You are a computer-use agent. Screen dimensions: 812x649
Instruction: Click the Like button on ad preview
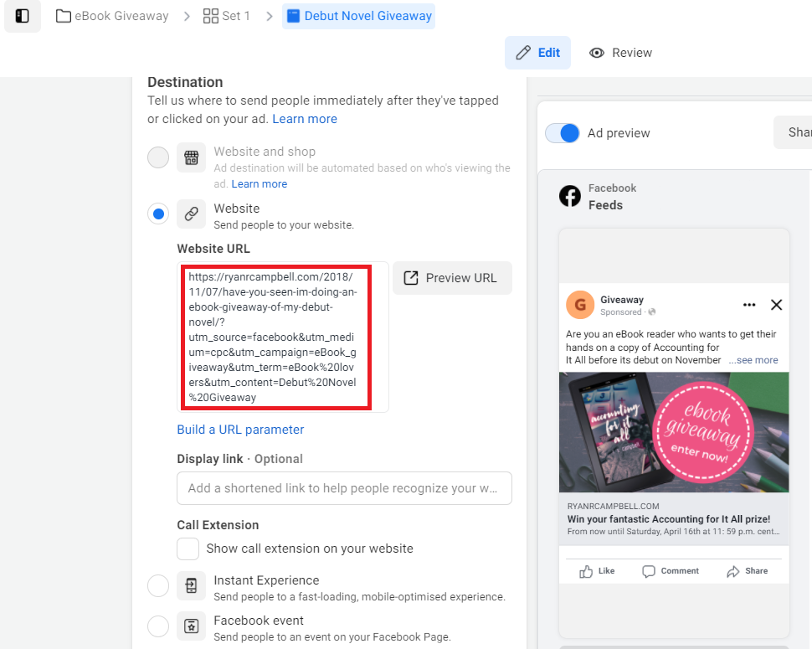[x=597, y=571]
